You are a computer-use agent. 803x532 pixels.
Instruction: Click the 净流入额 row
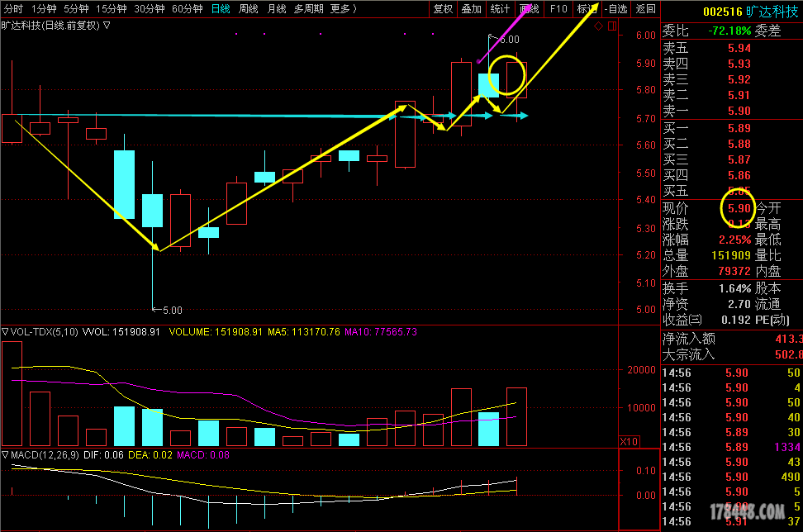[x=732, y=339]
